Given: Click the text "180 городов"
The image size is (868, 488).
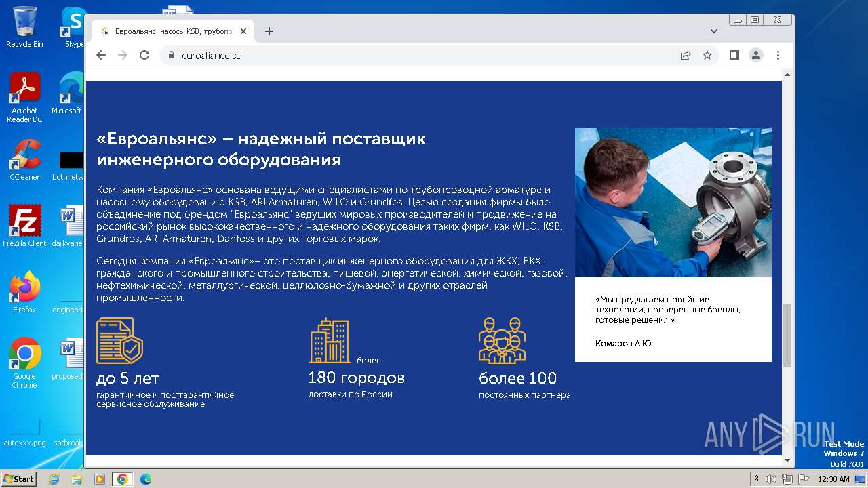Looking at the screenshot, I should [x=357, y=378].
